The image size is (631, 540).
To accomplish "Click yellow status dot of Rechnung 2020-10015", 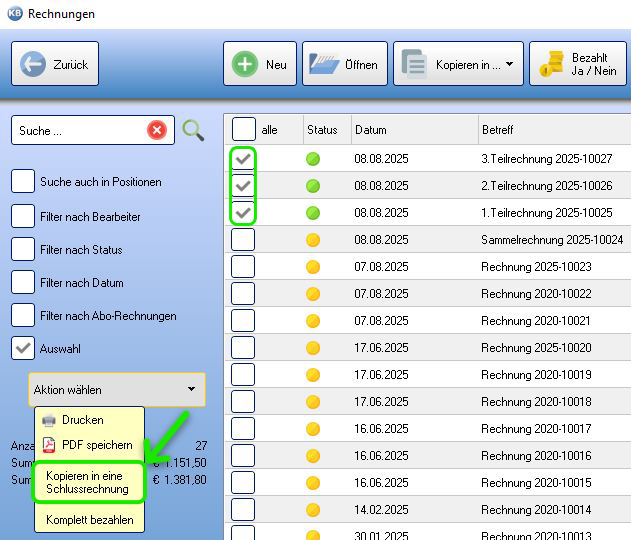I will [x=313, y=482].
